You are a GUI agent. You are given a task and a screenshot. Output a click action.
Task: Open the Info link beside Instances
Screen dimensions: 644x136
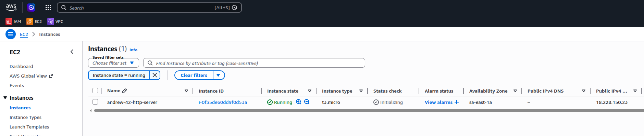click(x=133, y=50)
